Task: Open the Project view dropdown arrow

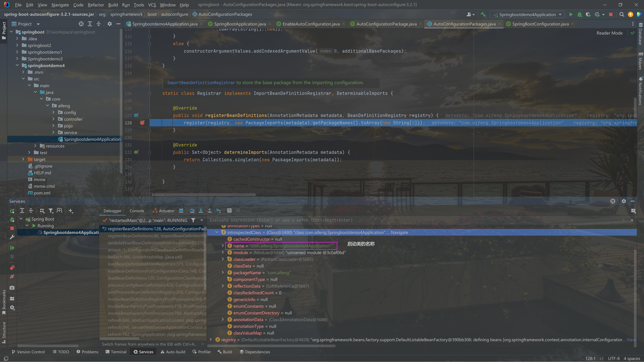Action: coord(38,24)
